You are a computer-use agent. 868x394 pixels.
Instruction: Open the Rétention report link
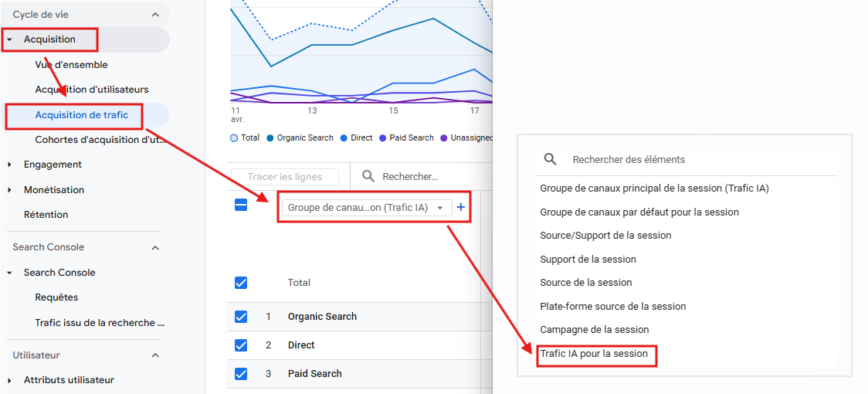pyautogui.click(x=46, y=215)
